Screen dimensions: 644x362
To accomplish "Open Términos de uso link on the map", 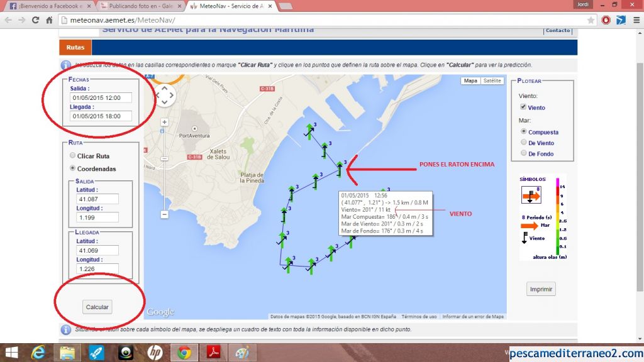I will pyautogui.click(x=419, y=317).
